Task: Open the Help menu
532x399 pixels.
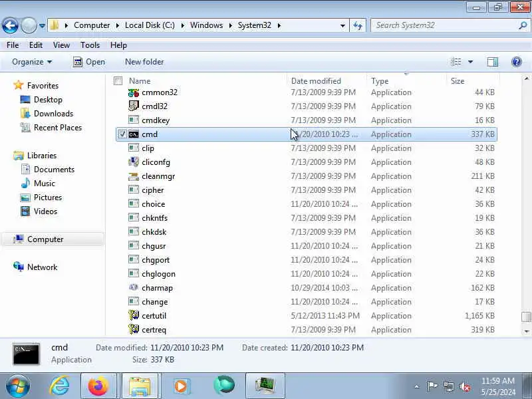Action: coord(118,45)
